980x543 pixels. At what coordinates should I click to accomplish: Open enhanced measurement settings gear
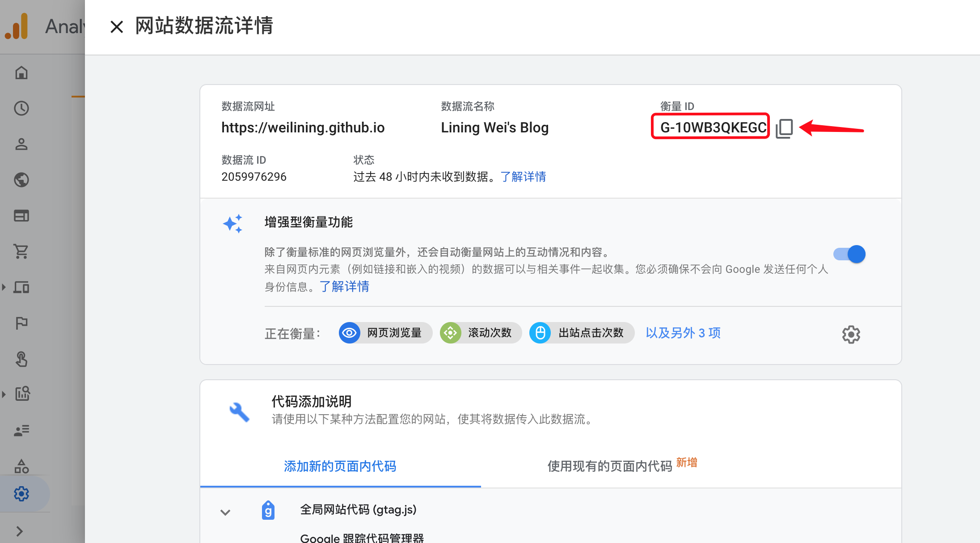click(x=851, y=334)
